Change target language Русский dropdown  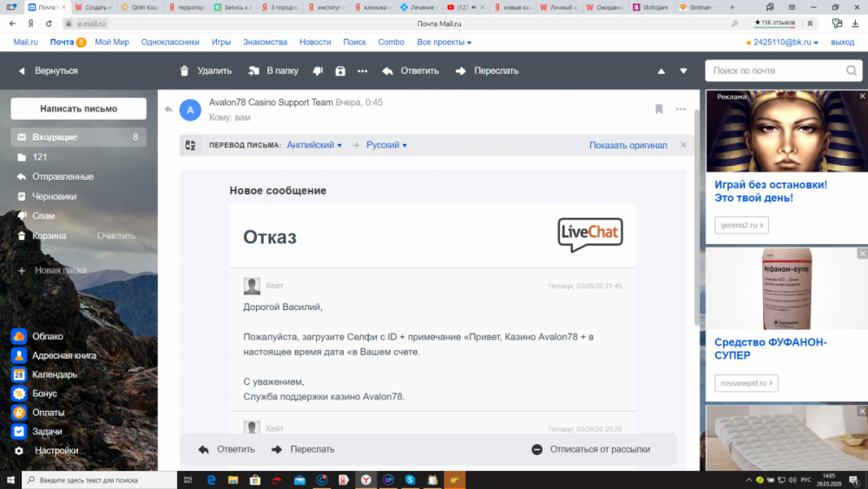386,145
